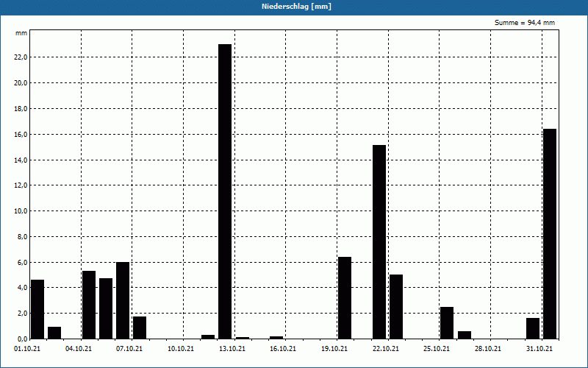Click the y-axis value 8,0

22,236
